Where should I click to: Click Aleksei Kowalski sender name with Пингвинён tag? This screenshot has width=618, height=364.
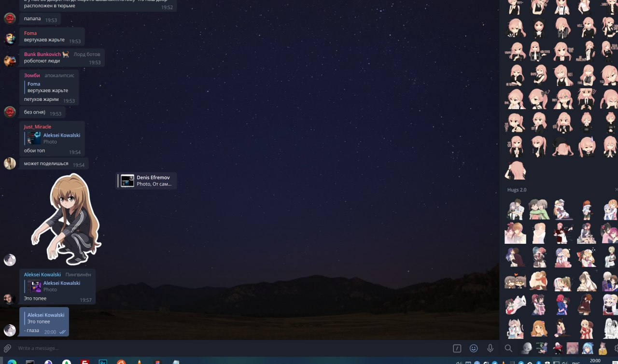[42, 274]
